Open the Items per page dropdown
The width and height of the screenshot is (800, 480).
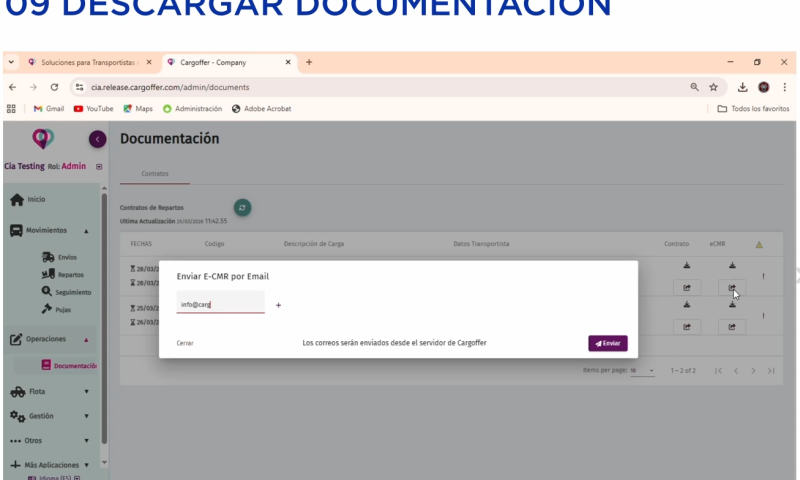coord(643,370)
